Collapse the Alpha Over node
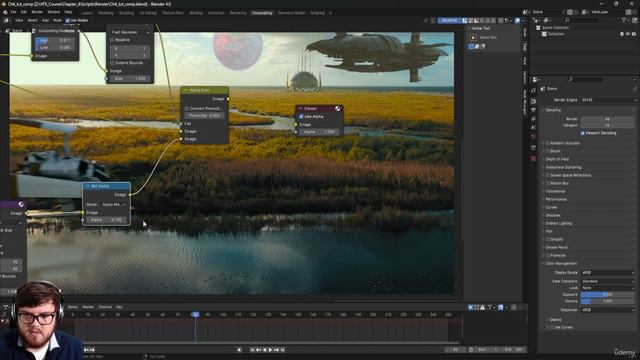The height and width of the screenshot is (360, 640). pyautogui.click(x=186, y=90)
